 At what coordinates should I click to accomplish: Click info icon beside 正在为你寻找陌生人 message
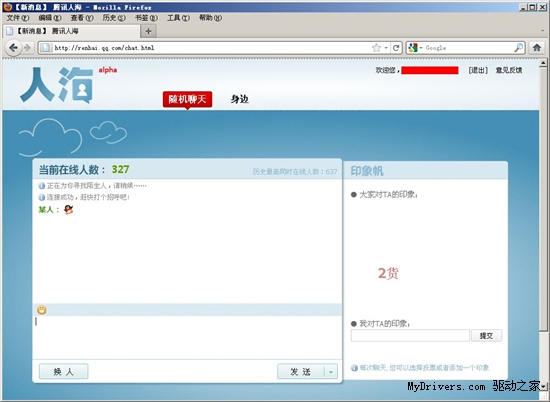(41, 186)
